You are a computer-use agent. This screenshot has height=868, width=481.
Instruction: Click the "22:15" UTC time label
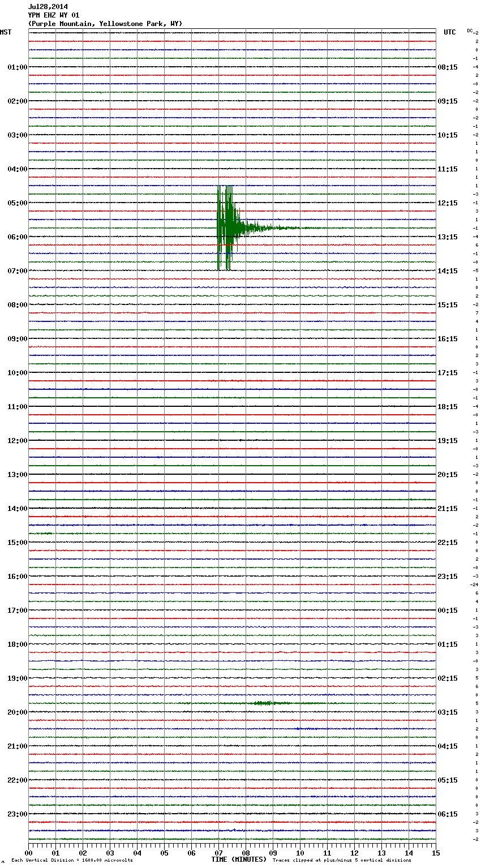pos(448,543)
